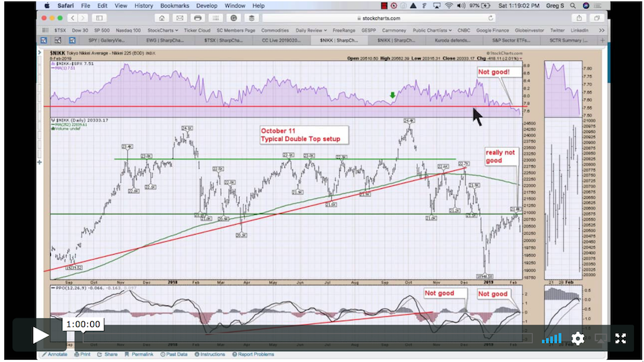Click the stockcharts.com address bar

[379, 18]
